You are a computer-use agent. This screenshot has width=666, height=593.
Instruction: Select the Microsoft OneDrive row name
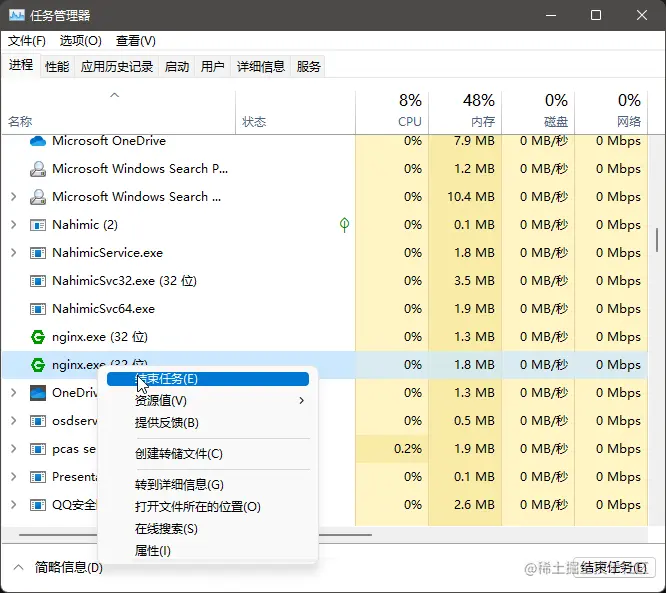109,141
